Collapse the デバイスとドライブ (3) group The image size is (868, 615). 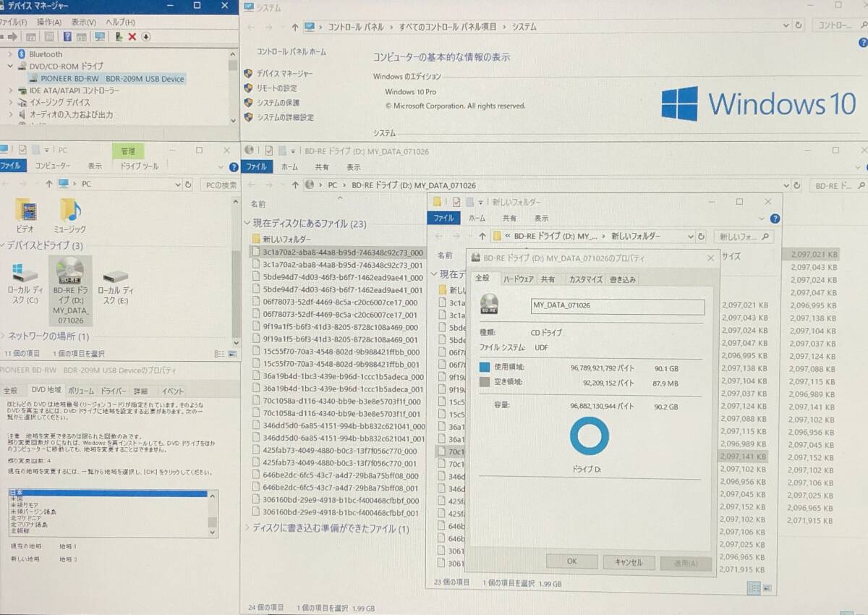coord(4,246)
